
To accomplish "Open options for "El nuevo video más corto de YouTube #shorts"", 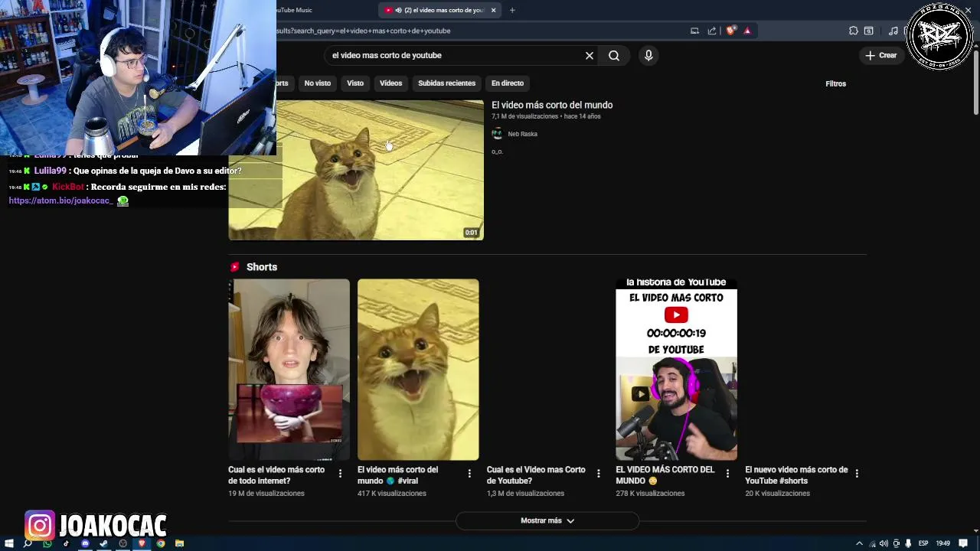I will tap(857, 474).
